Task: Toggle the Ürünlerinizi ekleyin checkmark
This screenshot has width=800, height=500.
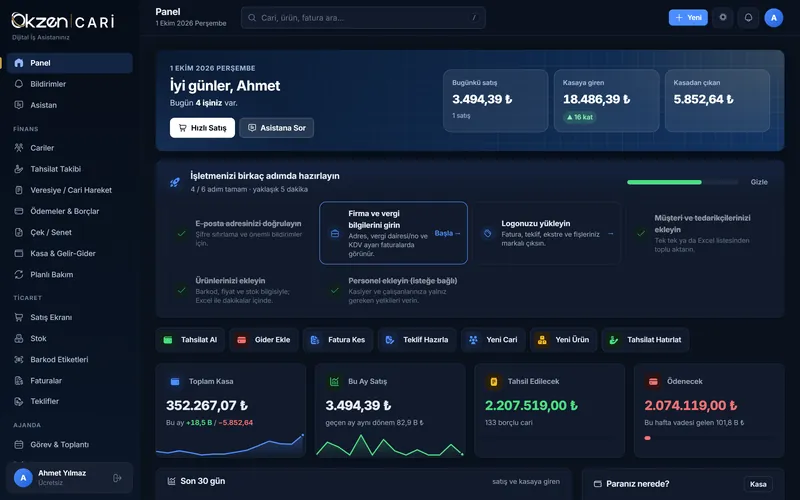Action: 181,290
